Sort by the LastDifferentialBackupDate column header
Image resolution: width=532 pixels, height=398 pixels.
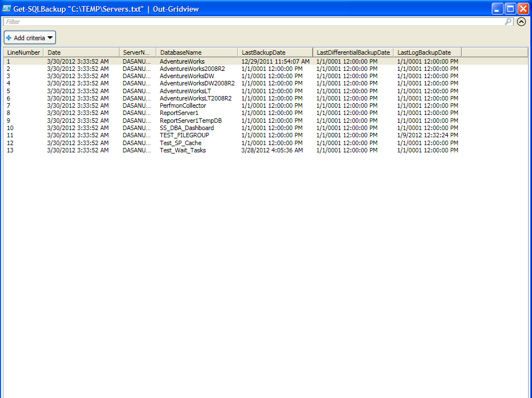(353, 52)
